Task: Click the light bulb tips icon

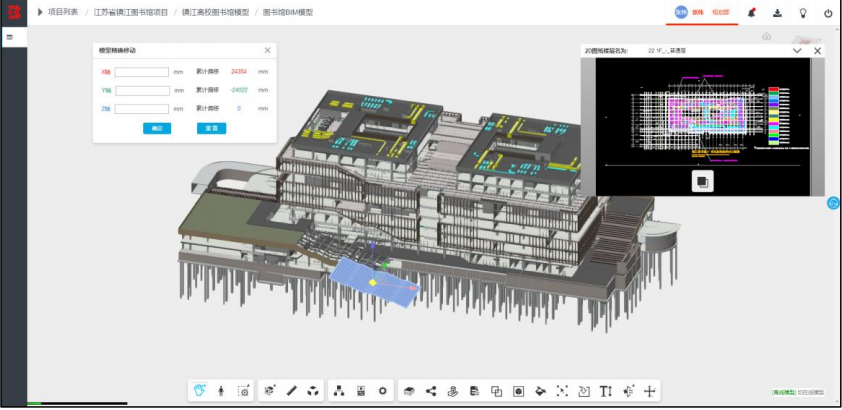Action: (803, 13)
